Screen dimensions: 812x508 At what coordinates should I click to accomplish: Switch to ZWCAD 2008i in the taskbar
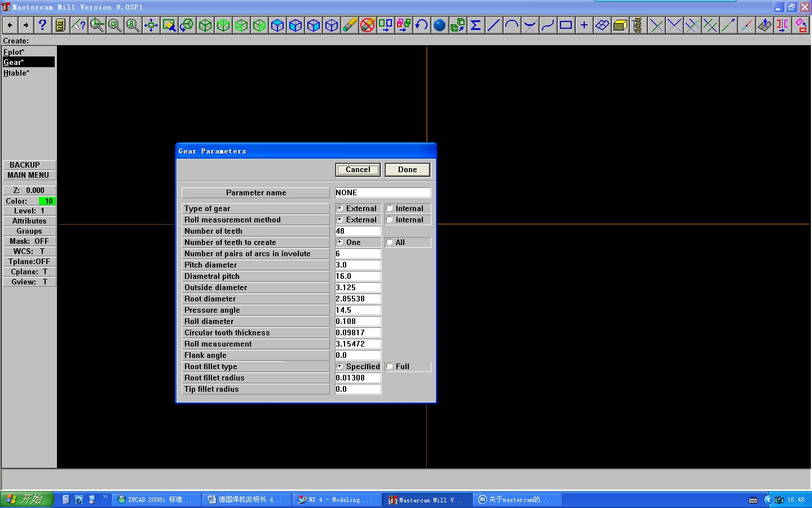coord(156,500)
